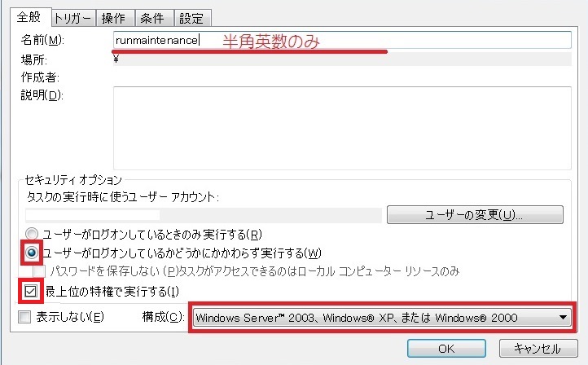
Task: Toggle the パスワードを保存しない checkbox
Action: click(x=39, y=270)
